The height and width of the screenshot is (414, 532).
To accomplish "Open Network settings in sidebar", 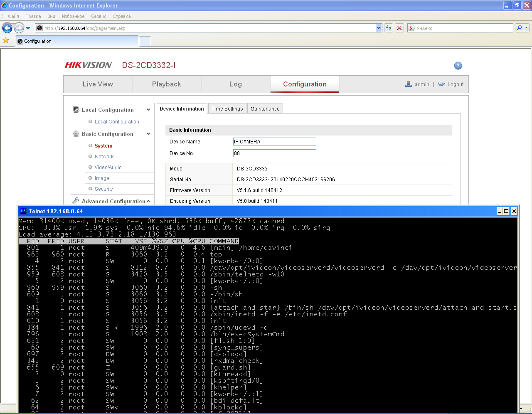I will (x=104, y=157).
